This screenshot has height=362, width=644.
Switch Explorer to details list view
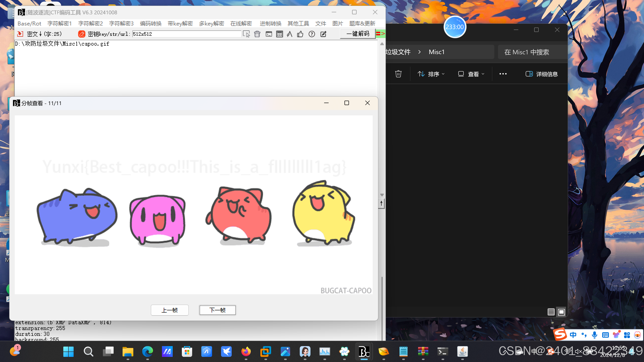[551, 312]
